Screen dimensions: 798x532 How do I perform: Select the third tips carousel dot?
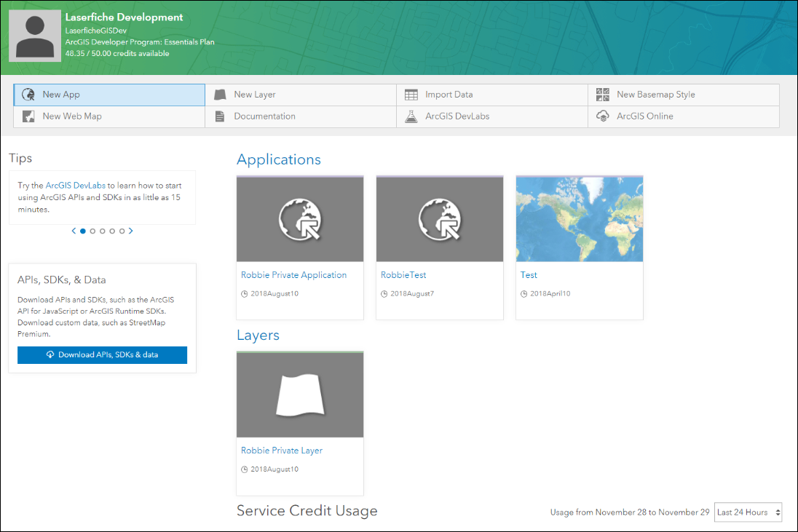point(102,231)
